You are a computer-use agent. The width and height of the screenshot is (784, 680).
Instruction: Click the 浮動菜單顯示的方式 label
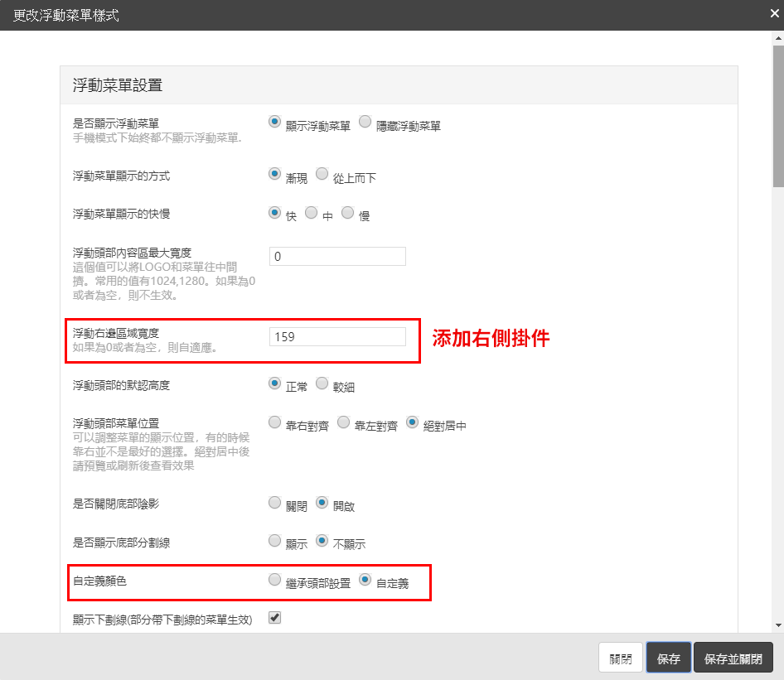click(121, 176)
